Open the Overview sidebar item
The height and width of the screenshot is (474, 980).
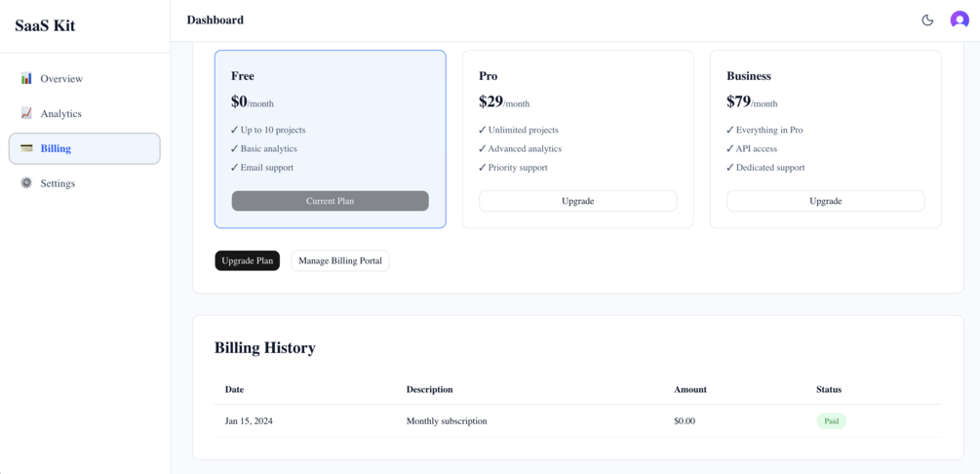85,79
